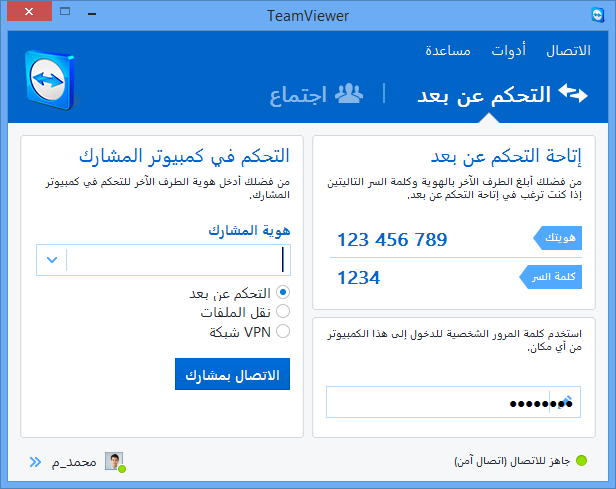The width and height of the screenshot is (616, 489).
Task: Click the green ready status indicator
Action: coord(581,460)
